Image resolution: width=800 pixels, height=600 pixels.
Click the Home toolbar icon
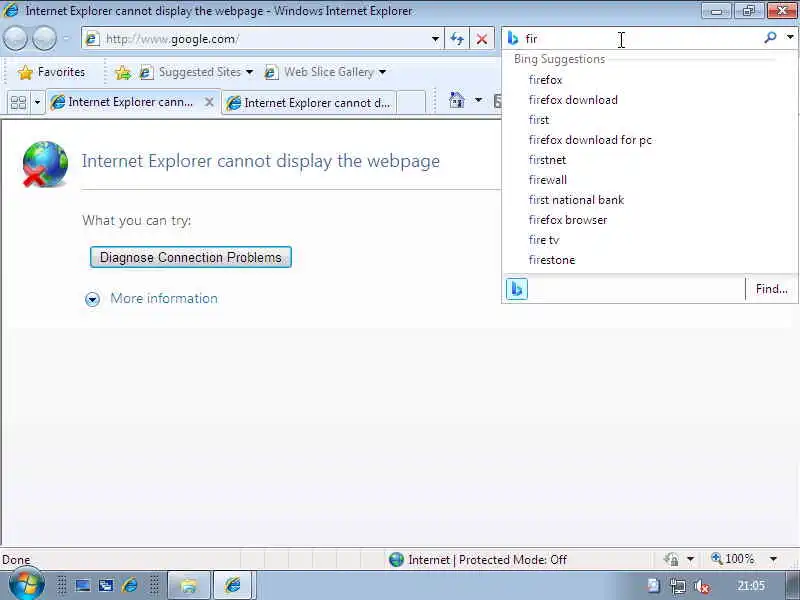tap(457, 101)
